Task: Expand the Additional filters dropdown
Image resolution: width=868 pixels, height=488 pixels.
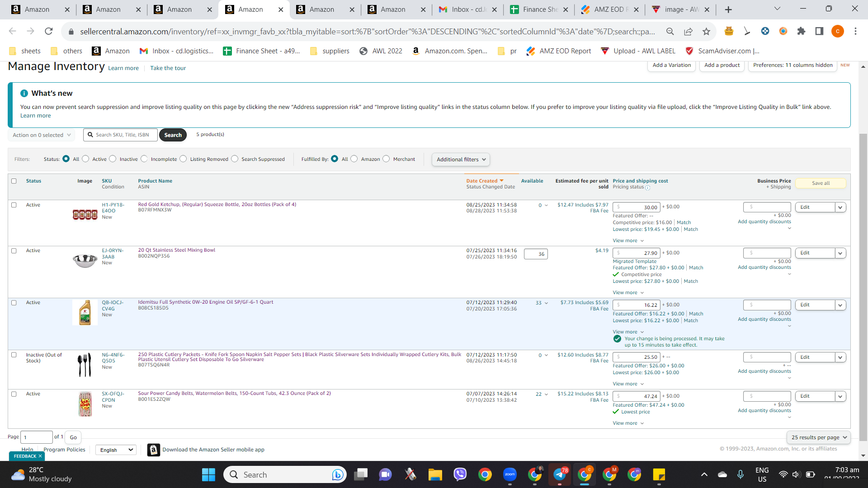Action: [x=461, y=159]
